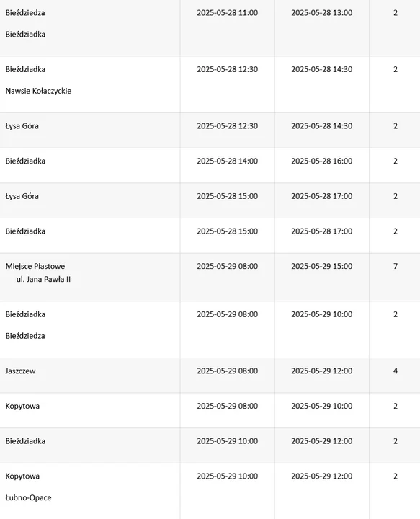Click the Kopytowa row starting at 08:00
Screen dimensions: 420x519
click(210, 410)
